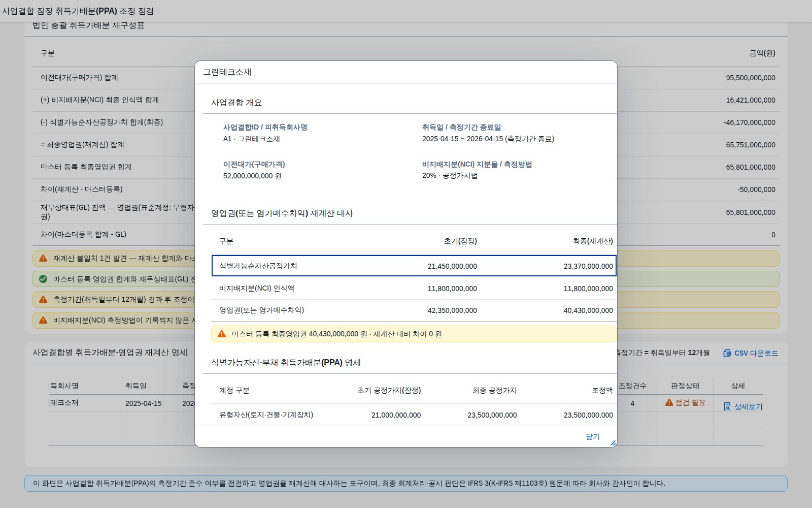Click the 초기 공정가치(잠정) column header
Viewport: 812px width, 508px height.
pos(389,390)
